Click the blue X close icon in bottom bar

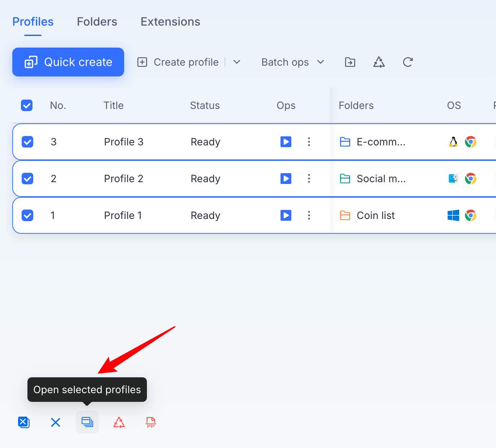point(56,422)
